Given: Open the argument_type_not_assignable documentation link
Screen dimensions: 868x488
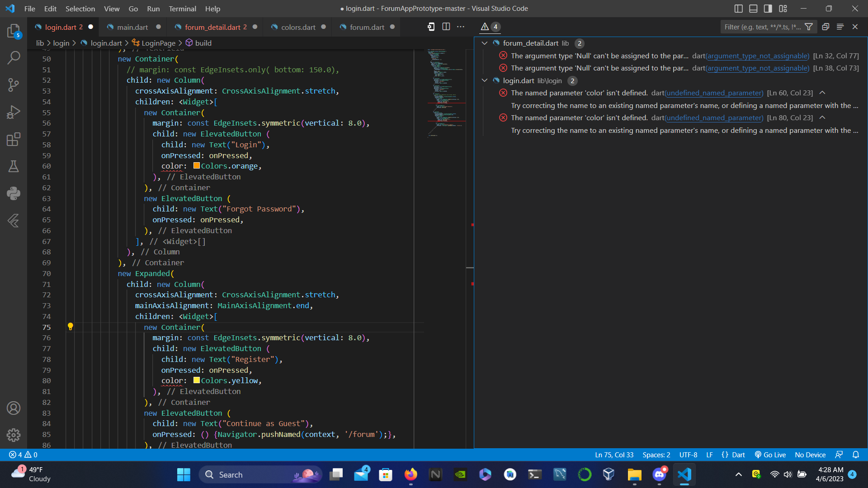Looking at the screenshot, I should click(757, 56).
